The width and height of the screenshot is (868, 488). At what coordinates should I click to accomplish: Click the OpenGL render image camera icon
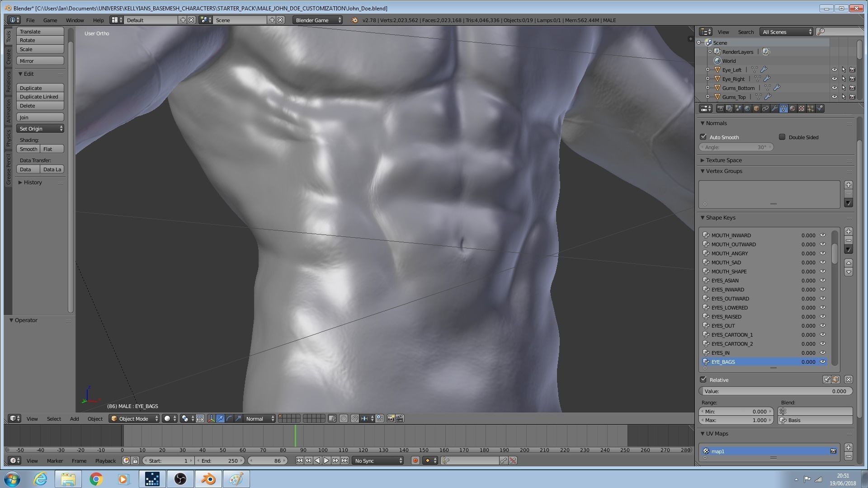[x=391, y=418]
